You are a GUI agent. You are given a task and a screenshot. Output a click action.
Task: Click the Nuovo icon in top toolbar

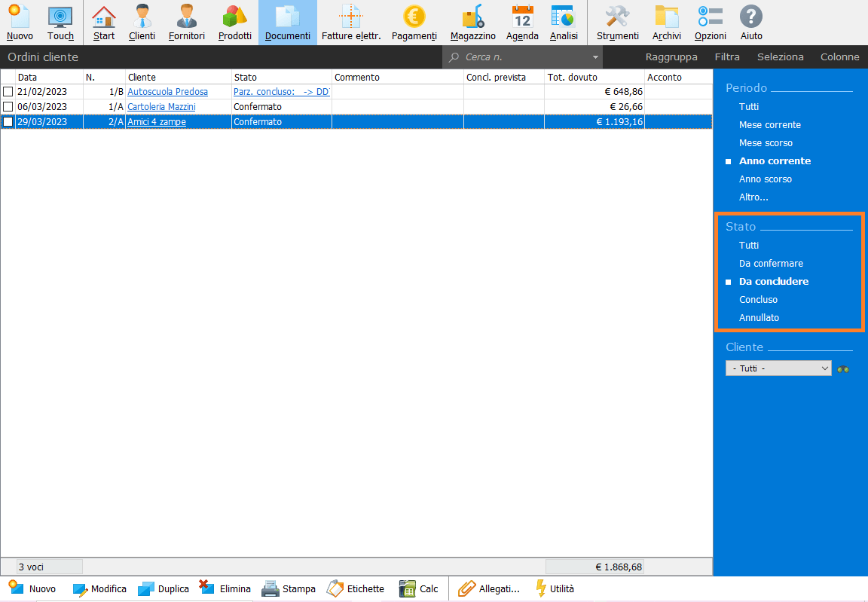tap(20, 23)
